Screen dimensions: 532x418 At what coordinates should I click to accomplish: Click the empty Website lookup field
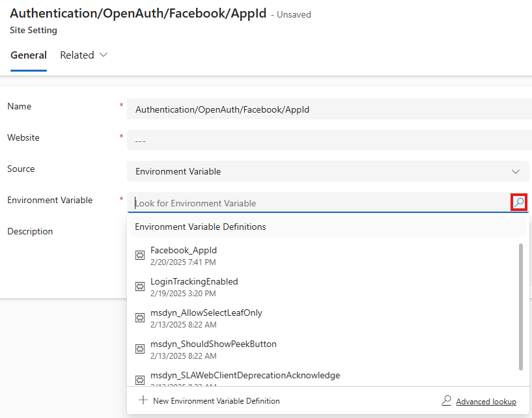coord(329,141)
